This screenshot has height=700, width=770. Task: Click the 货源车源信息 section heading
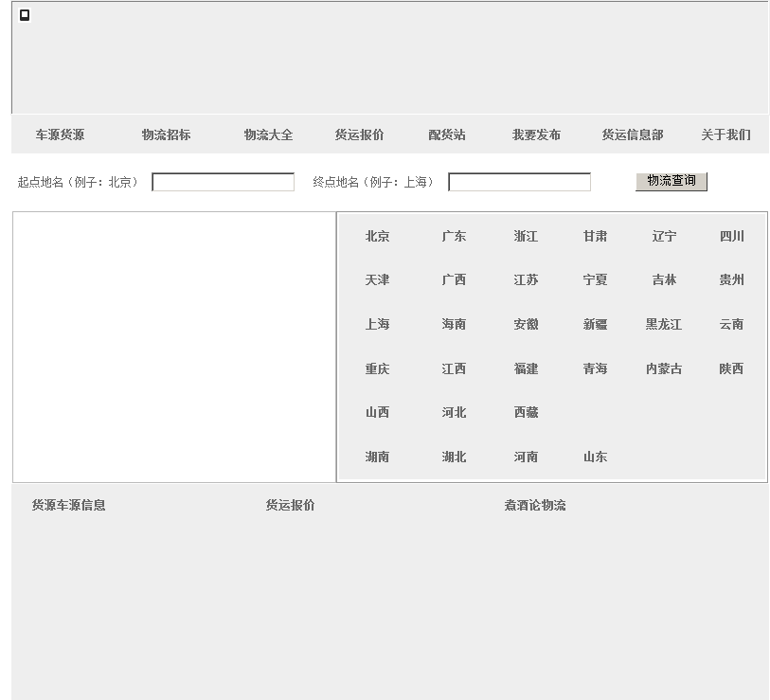(69, 506)
